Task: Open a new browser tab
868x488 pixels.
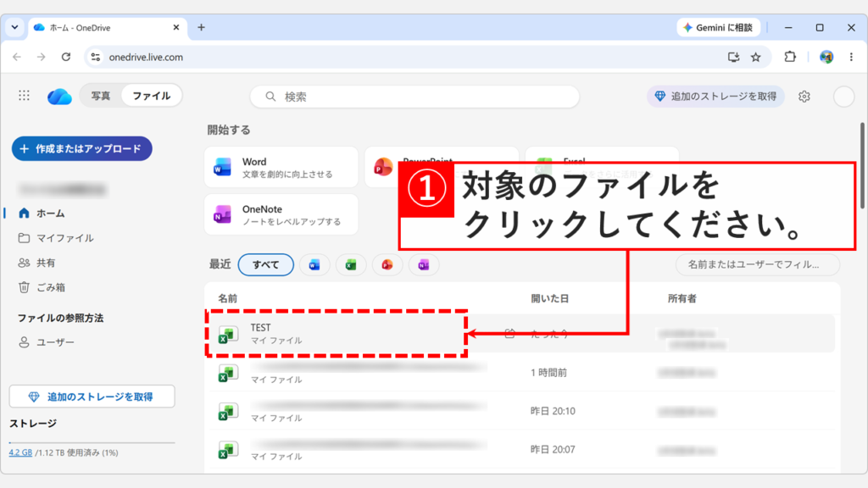Action: tap(201, 27)
